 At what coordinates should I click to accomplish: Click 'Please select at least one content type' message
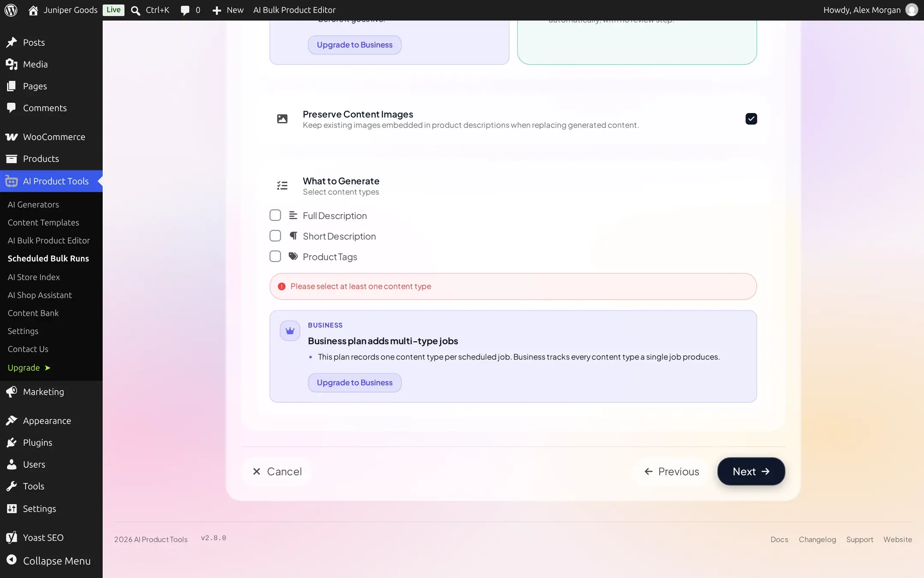[361, 286]
